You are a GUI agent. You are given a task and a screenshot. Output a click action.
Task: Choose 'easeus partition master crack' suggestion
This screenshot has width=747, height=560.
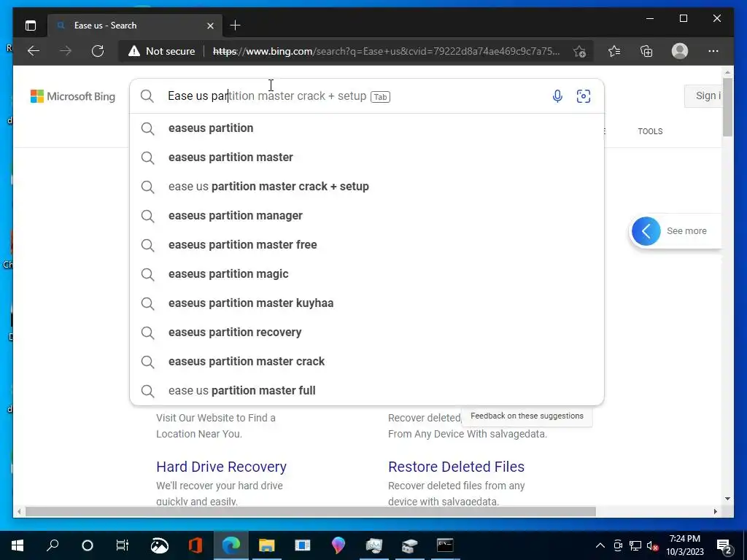click(x=367, y=362)
